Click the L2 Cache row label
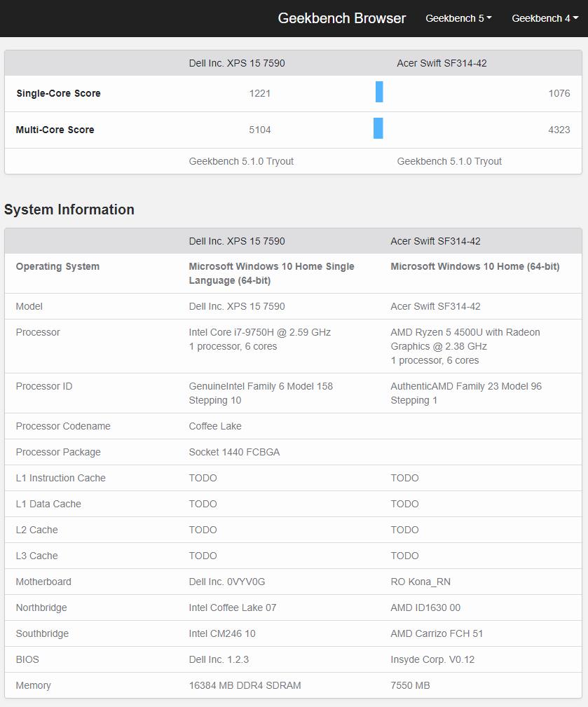 coord(37,530)
